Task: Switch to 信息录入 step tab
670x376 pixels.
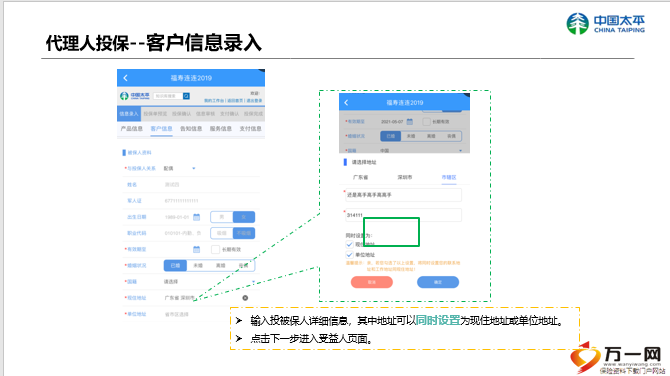Action: click(129, 114)
